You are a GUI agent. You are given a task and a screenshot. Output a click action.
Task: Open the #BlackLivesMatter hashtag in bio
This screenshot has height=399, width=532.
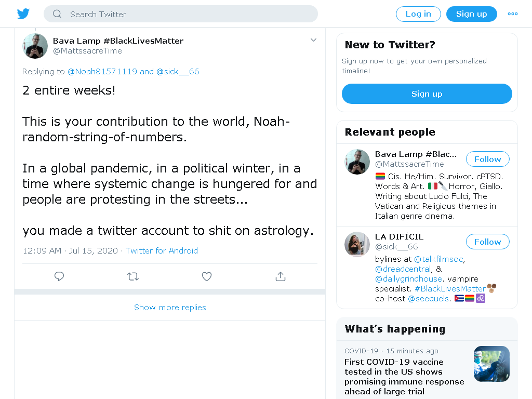(x=450, y=289)
